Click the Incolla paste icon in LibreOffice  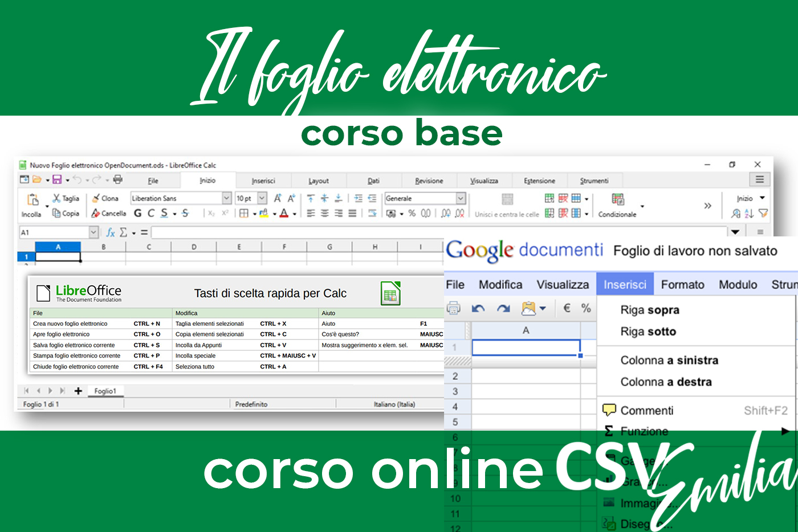pos(33,200)
